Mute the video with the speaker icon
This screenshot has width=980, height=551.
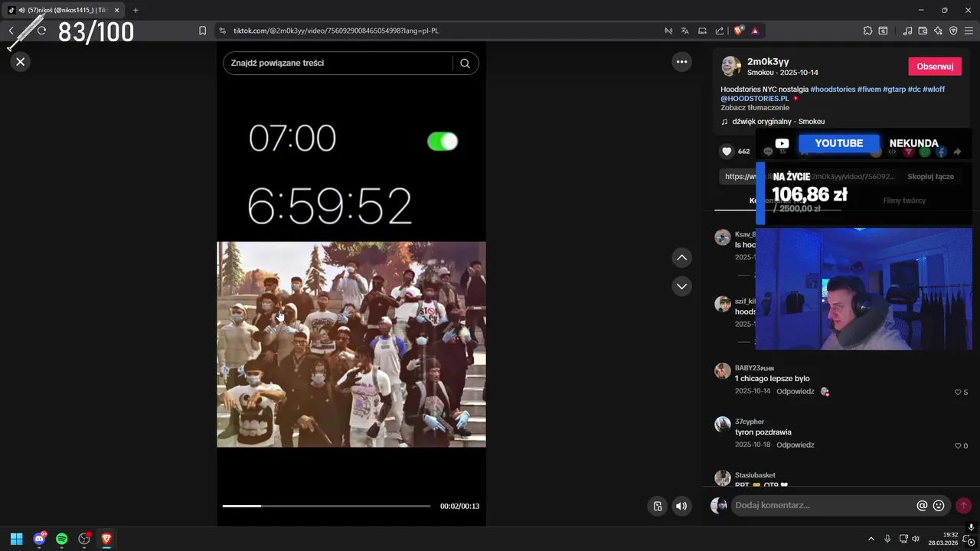coord(681,506)
